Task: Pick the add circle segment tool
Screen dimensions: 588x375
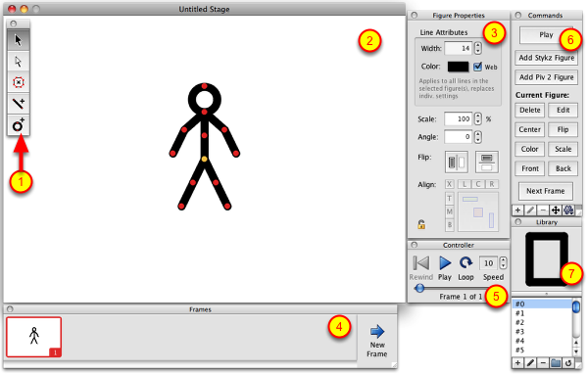Action: [x=18, y=124]
